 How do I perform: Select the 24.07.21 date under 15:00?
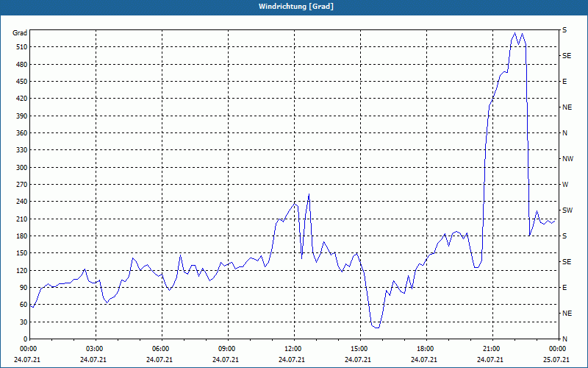click(x=358, y=360)
